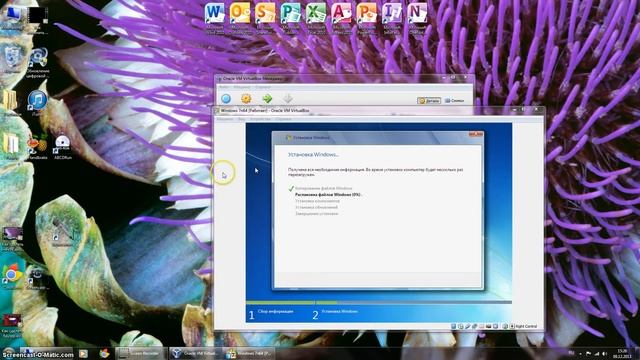Click stage 2 Установка Windows label

pos(340,311)
